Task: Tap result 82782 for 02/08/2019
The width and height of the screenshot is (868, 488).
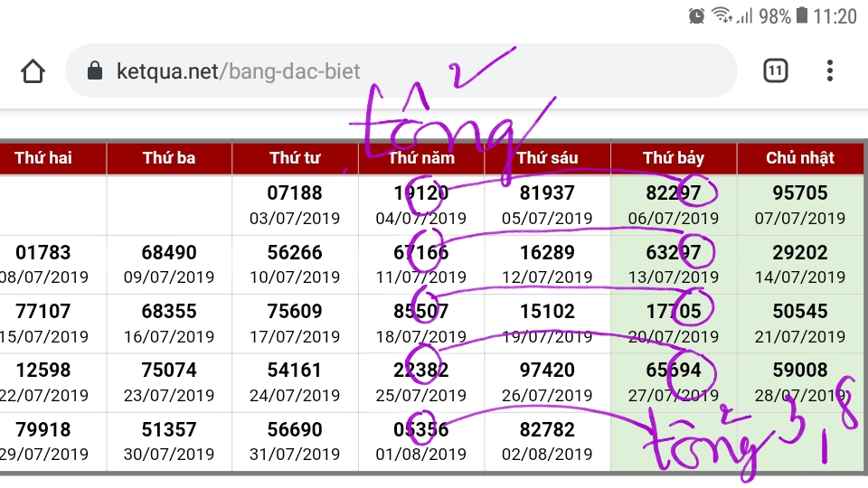Action: click(547, 430)
